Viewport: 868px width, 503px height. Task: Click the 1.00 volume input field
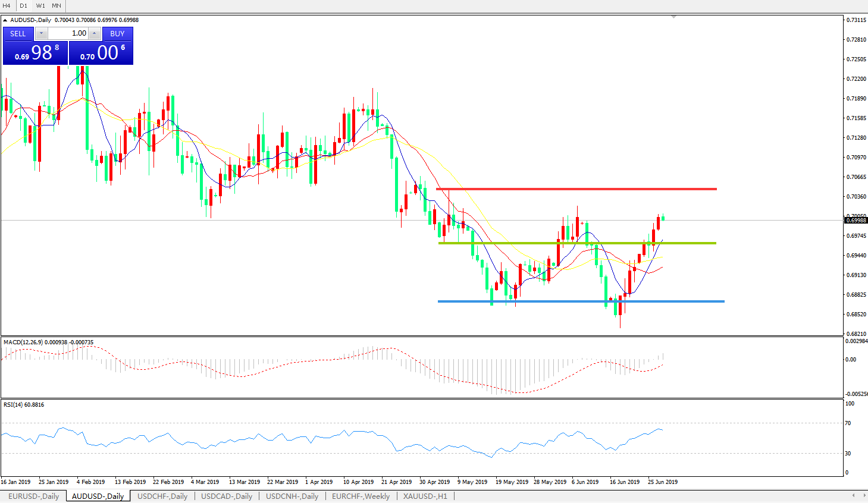68,34
